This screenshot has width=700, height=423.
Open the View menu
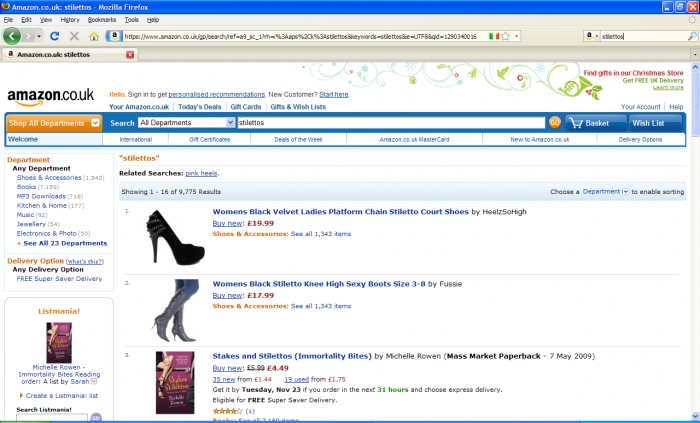pyautogui.click(x=46, y=20)
